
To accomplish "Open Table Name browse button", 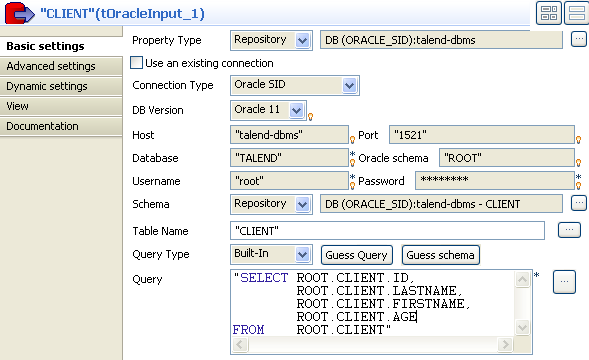I will coord(569,230).
